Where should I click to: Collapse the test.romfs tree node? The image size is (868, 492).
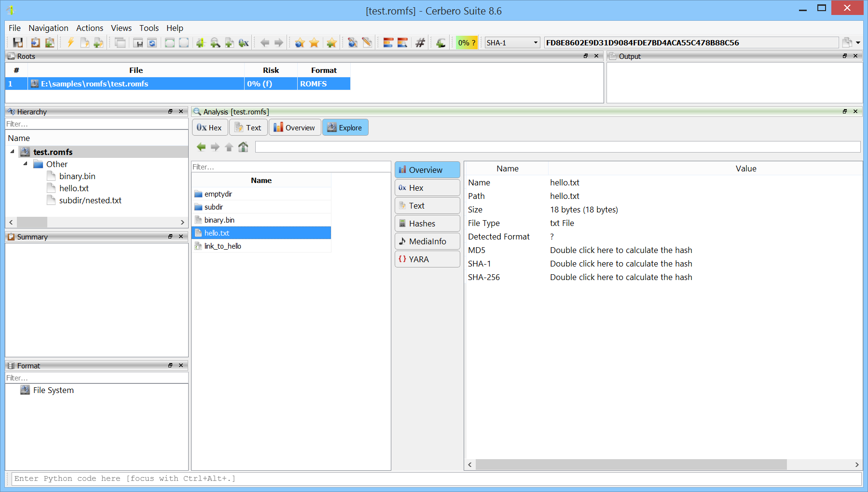tap(13, 152)
